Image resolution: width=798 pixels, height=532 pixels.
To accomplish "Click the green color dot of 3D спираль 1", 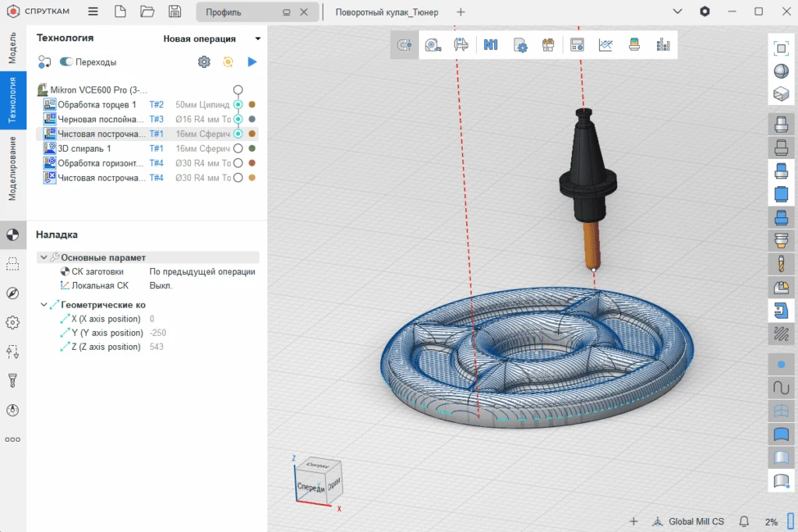I will 252,149.
